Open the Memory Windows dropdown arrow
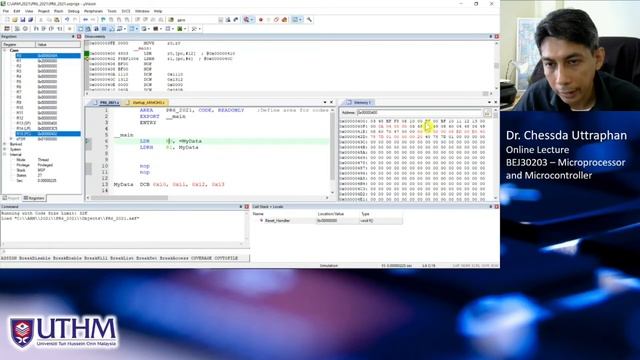Viewport: 640px width, 360px height. [x=137, y=29]
